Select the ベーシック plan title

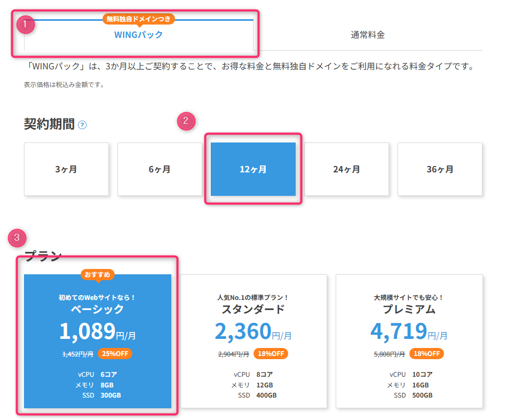[98, 310]
